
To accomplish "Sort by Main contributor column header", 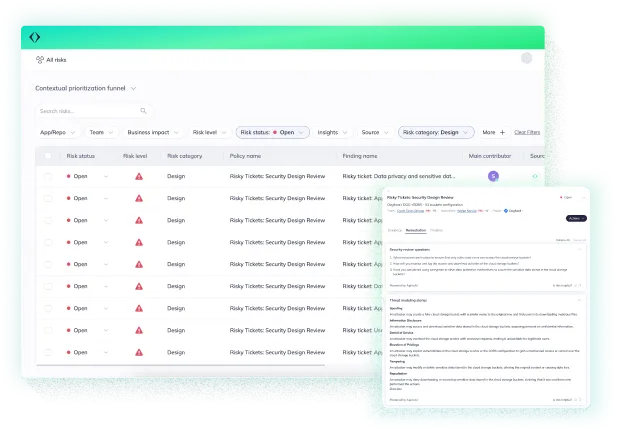I will pos(490,156).
